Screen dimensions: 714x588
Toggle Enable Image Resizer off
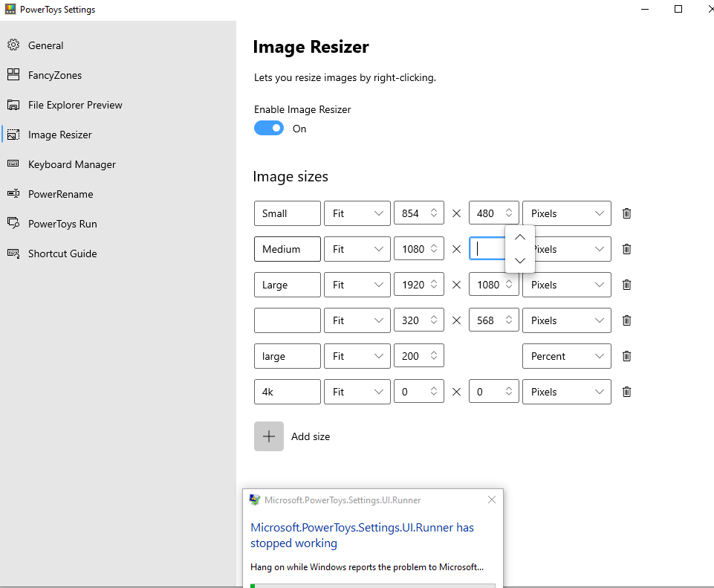[x=268, y=128]
